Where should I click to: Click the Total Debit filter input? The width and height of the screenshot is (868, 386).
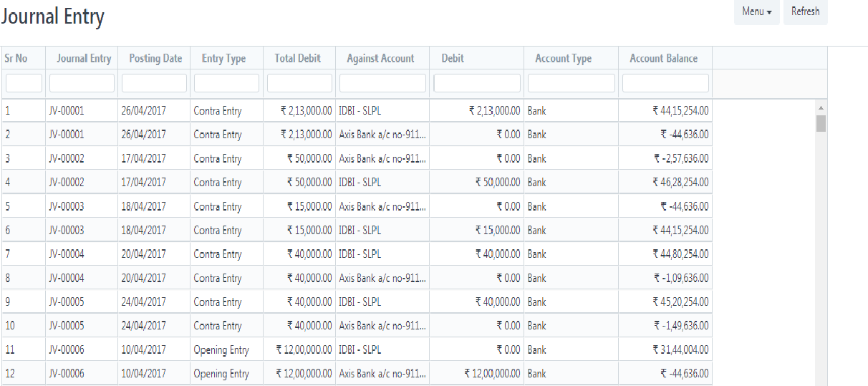[x=299, y=83]
